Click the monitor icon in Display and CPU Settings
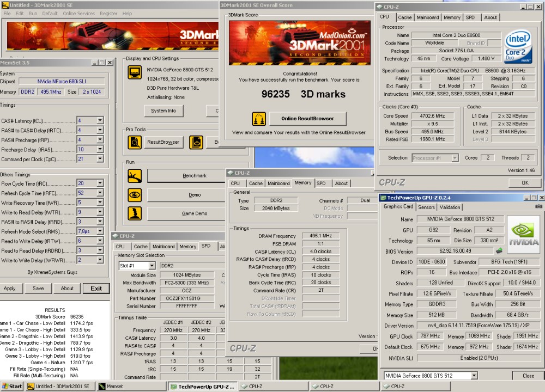Image resolution: width=545 pixels, height=392 pixels. [x=134, y=72]
